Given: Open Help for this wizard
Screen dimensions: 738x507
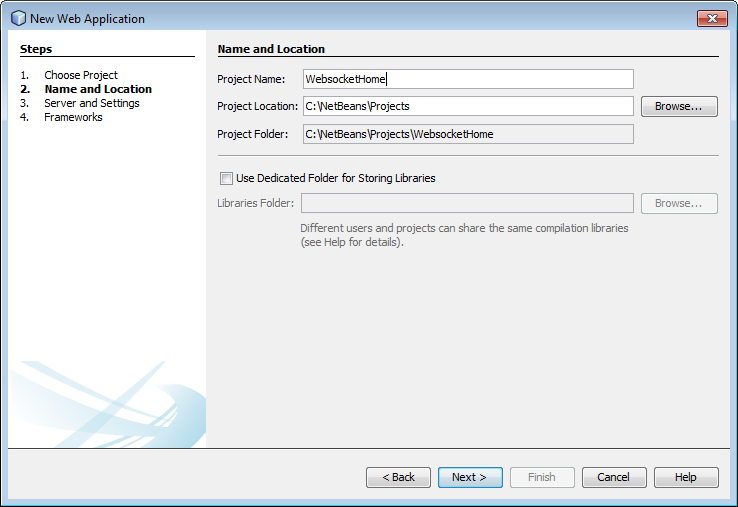Looking at the screenshot, I should [x=686, y=477].
